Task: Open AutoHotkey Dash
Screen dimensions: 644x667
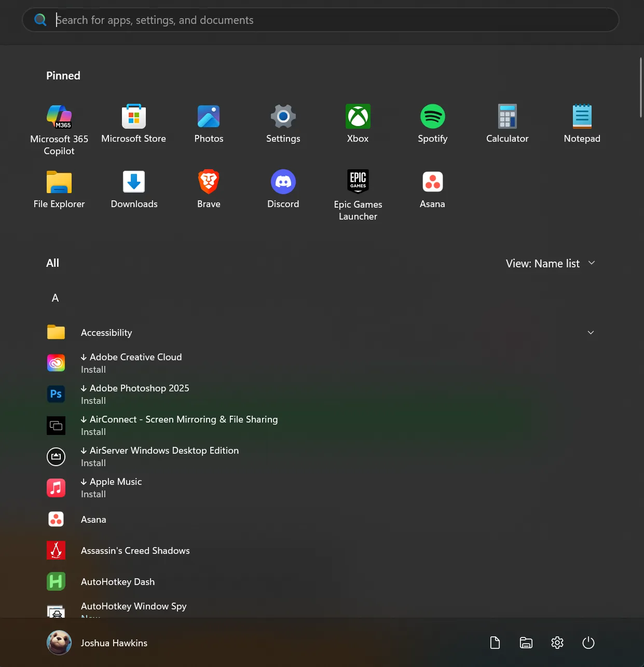Action: tap(118, 581)
